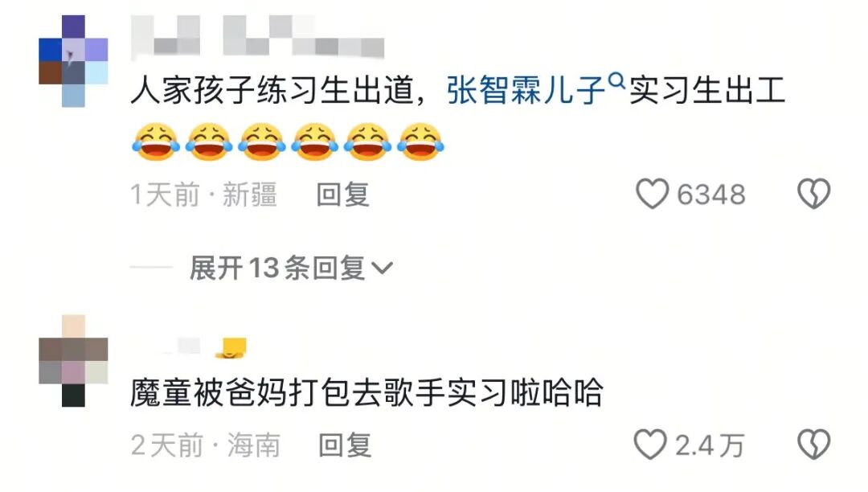Image resolution: width=868 pixels, height=492 pixels.
Task: Click the first commenter's blurred username
Action: (257, 36)
